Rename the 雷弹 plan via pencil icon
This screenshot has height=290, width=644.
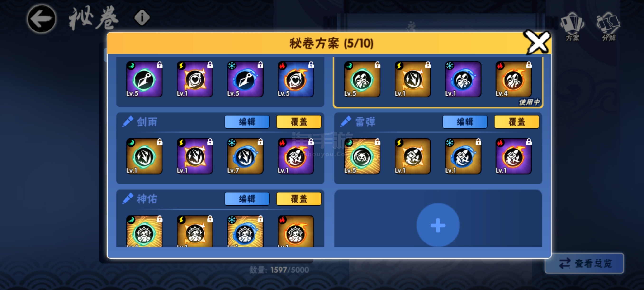click(346, 122)
